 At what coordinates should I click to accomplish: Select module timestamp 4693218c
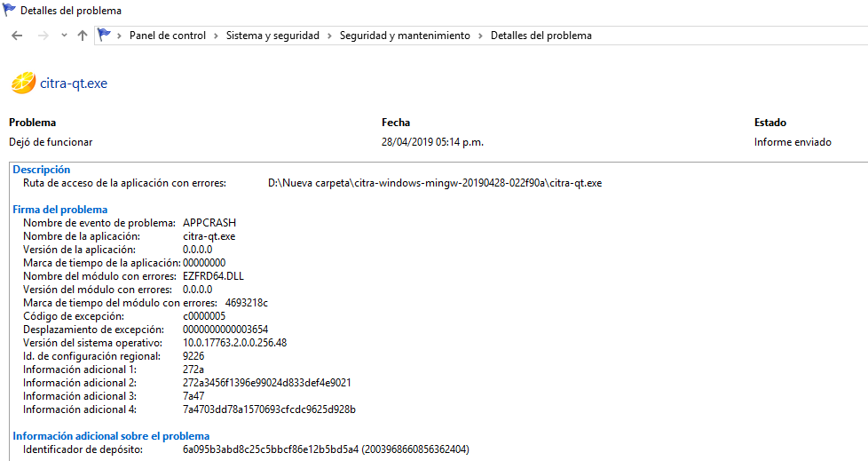[247, 303]
